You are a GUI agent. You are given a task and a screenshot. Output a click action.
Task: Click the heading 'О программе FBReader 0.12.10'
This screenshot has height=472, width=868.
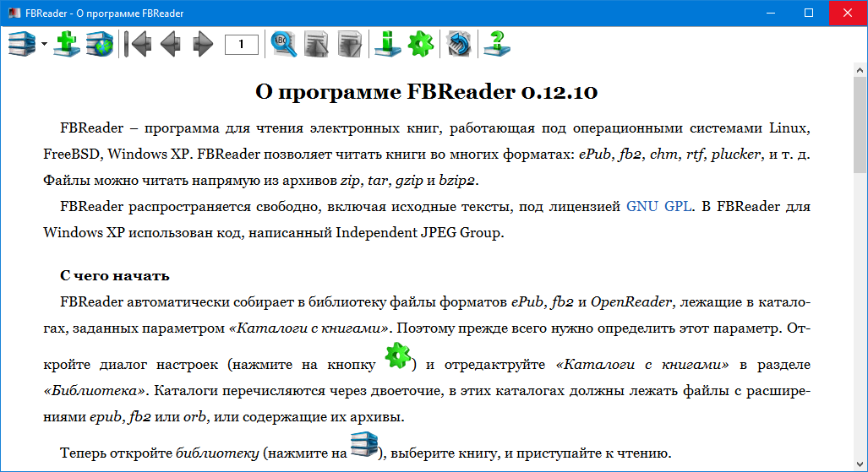[426, 92]
